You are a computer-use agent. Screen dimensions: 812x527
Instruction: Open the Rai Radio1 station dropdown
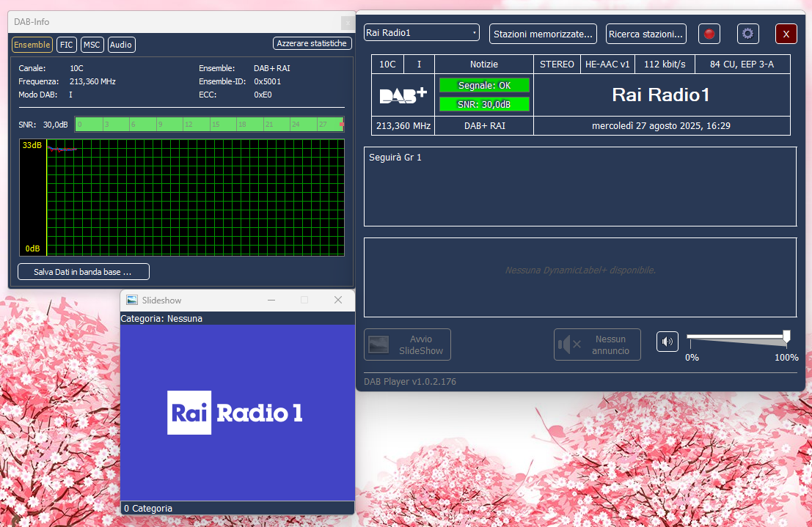422,32
